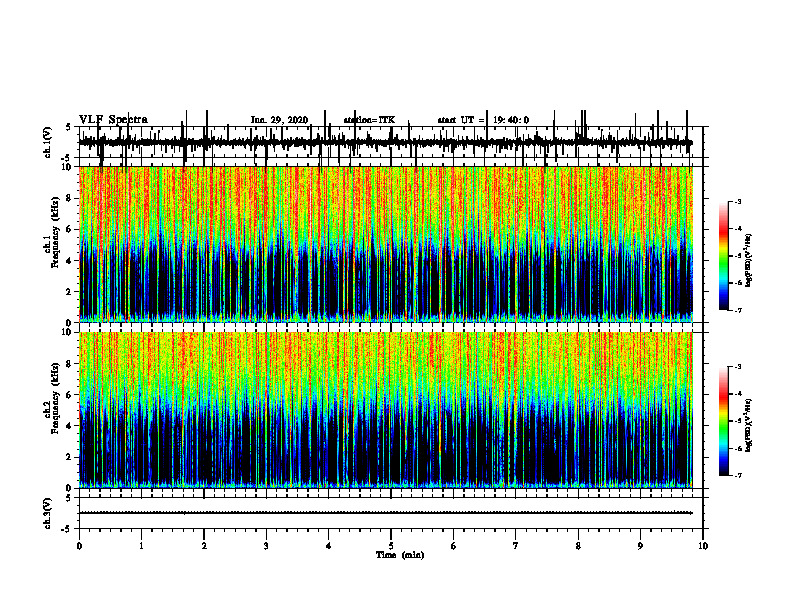Click the "8" kHz tick on ch.1 spectrogram
Image resolution: width=792 pixels, height=612 pixels.
pyautogui.click(x=70, y=198)
